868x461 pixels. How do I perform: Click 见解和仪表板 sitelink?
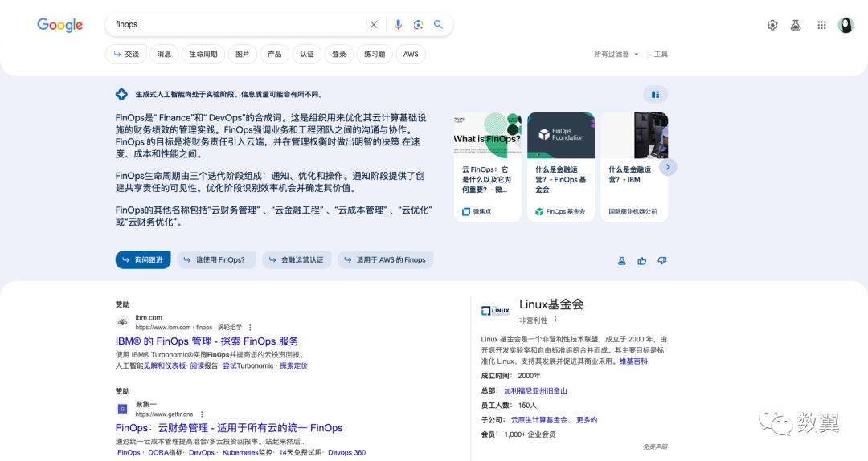pyautogui.click(x=165, y=365)
